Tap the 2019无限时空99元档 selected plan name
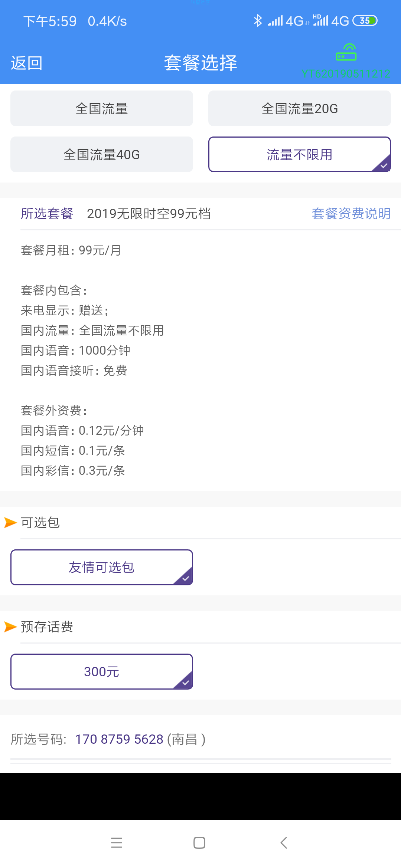This screenshot has width=401, height=868. (149, 214)
